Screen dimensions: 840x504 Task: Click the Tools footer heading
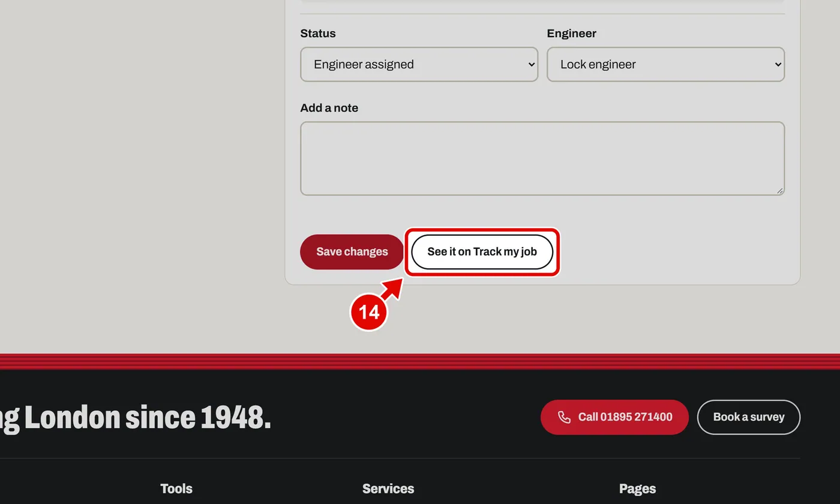coord(176,488)
